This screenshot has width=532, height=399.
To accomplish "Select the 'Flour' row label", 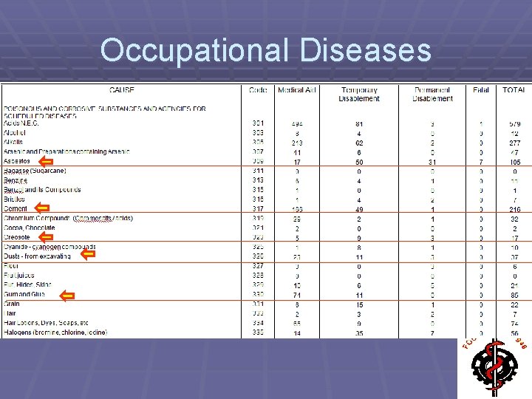I will [11, 266].
